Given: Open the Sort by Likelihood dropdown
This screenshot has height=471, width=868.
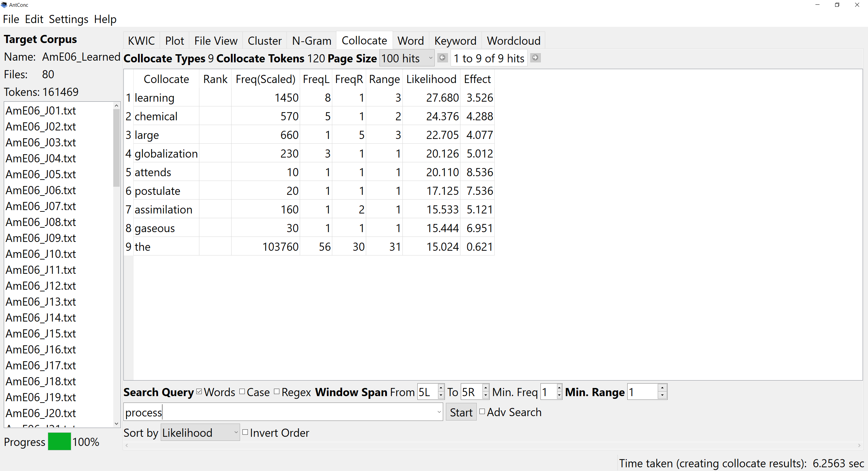Looking at the screenshot, I should click(x=200, y=433).
